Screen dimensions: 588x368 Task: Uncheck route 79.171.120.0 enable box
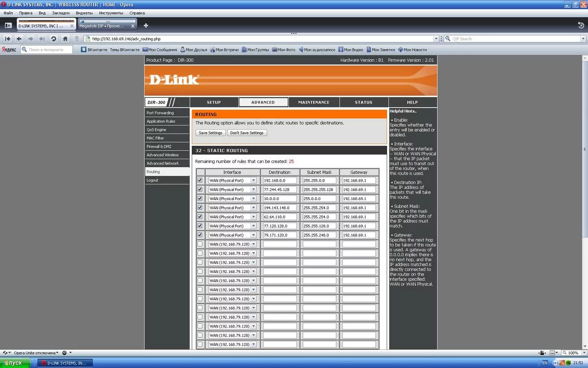[x=200, y=235]
